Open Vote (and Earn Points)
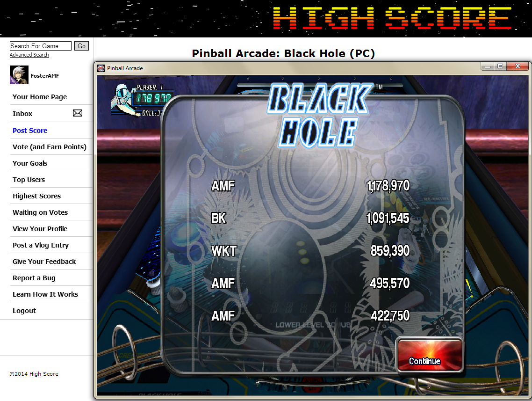532x401 pixels. [50, 146]
